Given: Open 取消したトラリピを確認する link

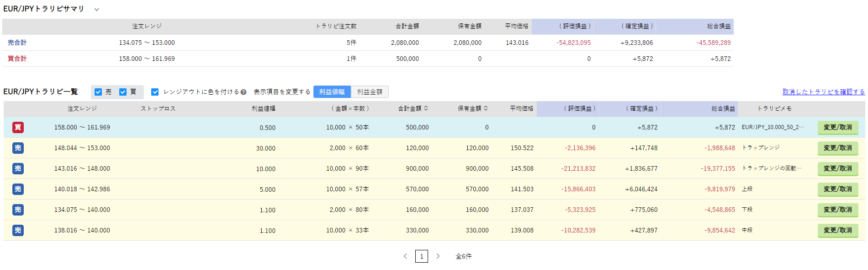Looking at the screenshot, I should pos(823,92).
